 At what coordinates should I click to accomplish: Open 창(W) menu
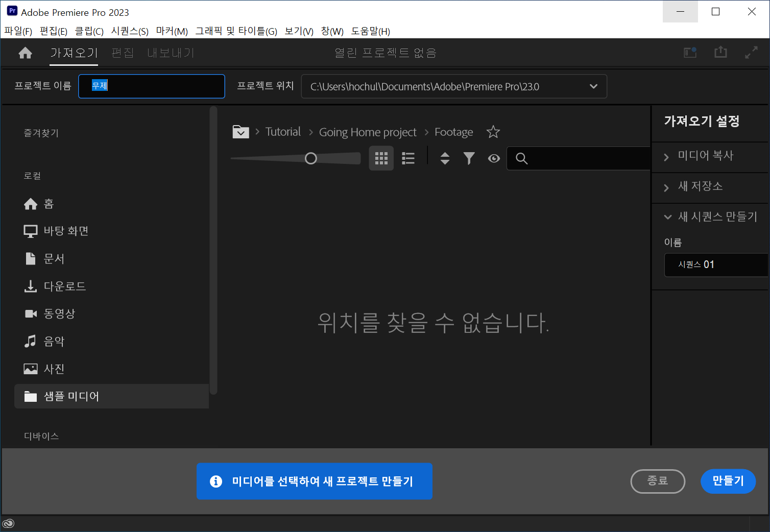click(332, 31)
